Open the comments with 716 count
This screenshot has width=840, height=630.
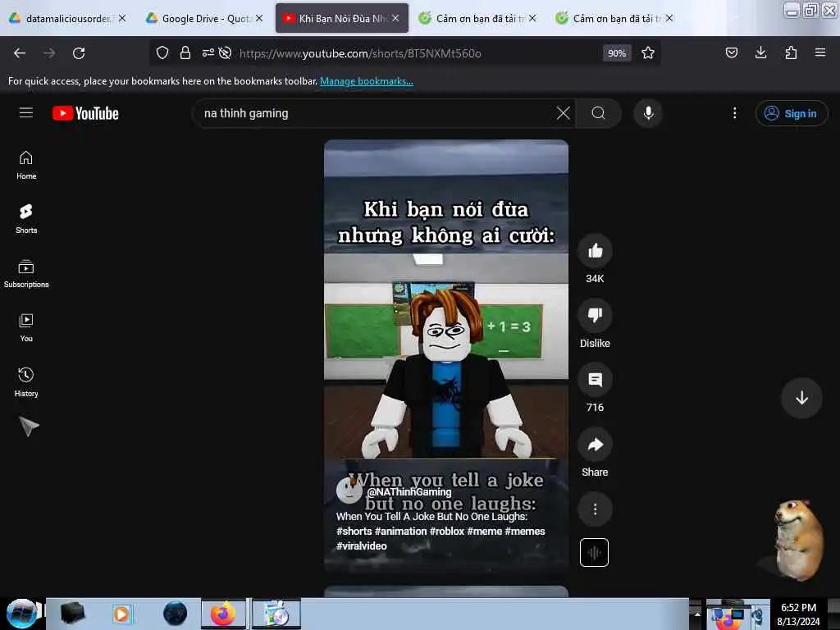595,380
